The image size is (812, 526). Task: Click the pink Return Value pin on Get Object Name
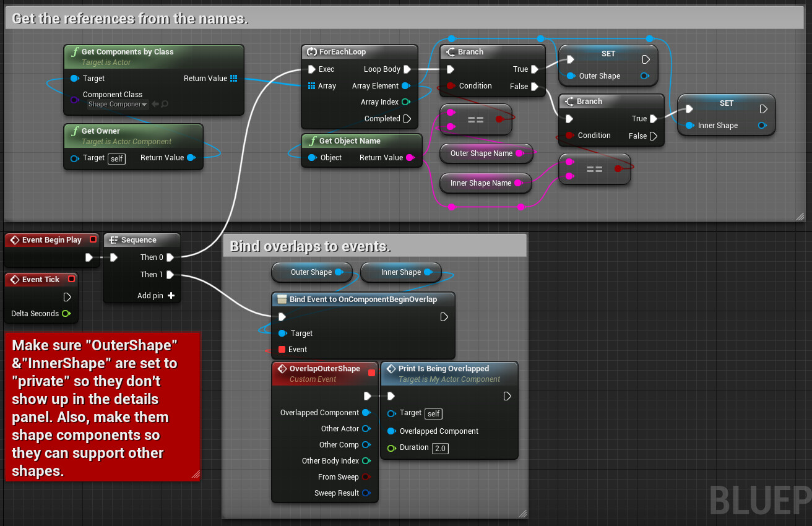point(410,158)
